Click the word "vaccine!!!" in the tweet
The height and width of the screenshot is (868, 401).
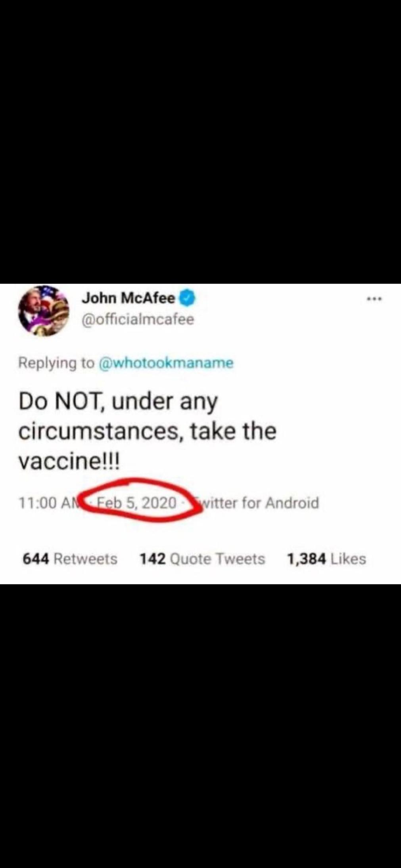69,461
